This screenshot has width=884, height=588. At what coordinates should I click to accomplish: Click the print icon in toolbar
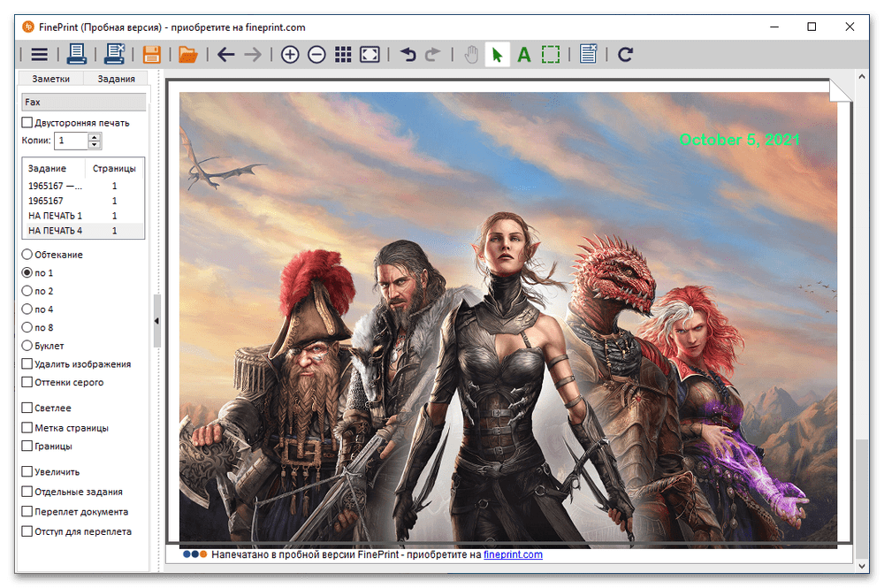pos(77,55)
